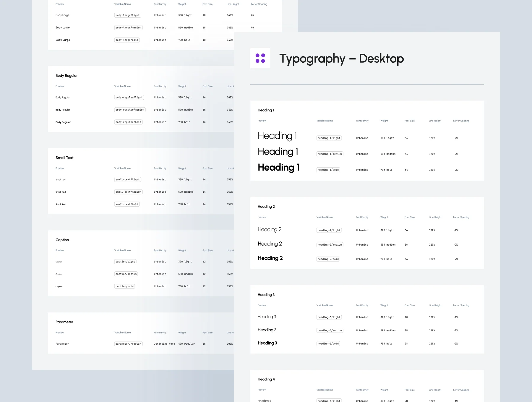The image size is (532, 402).
Task: Select the bold "Body Large" preview text
Action: [63, 40]
